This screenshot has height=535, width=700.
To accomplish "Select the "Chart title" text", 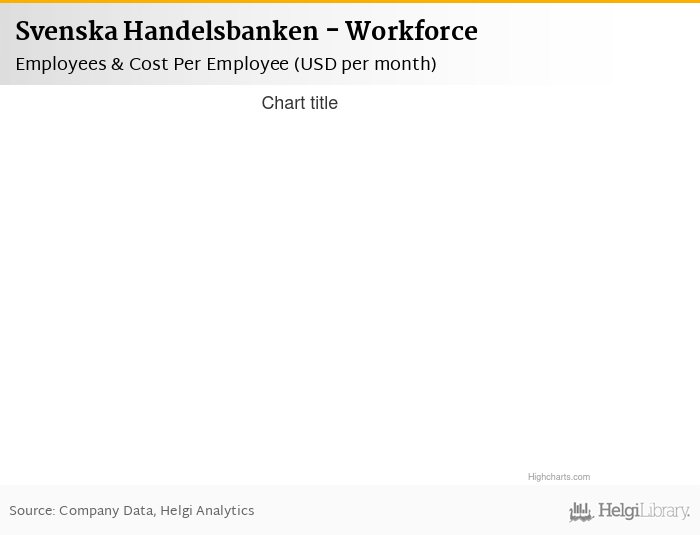I will coord(299,103).
